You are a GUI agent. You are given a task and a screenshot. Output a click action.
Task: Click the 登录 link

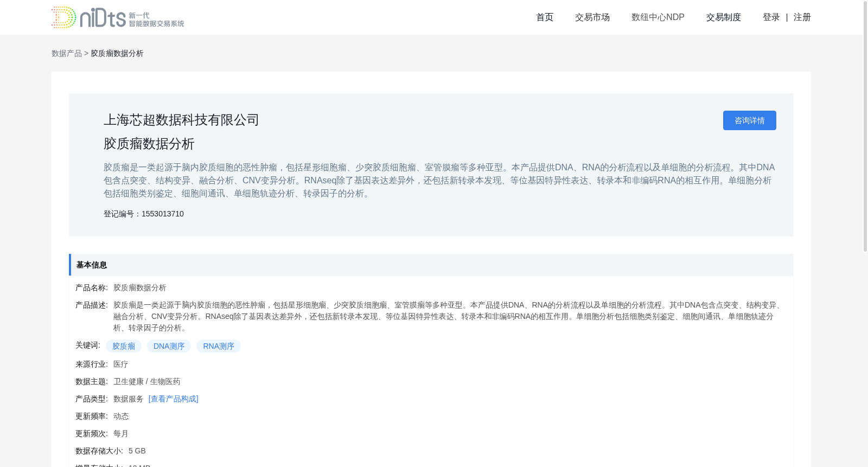click(x=771, y=17)
